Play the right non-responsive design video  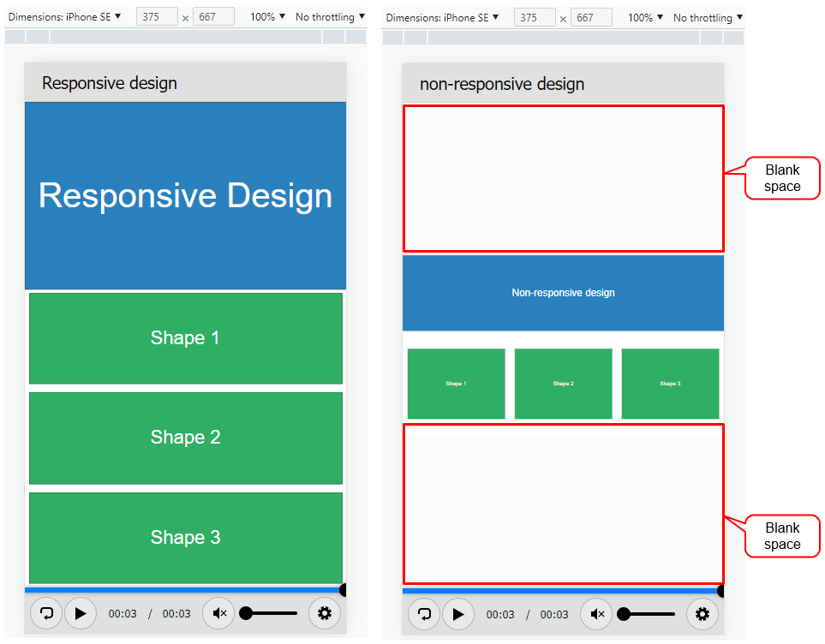click(458, 614)
